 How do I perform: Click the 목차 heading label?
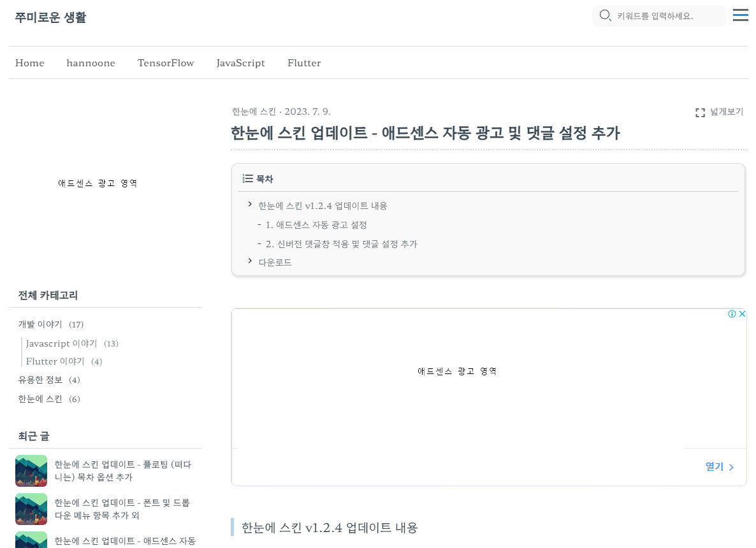point(265,179)
